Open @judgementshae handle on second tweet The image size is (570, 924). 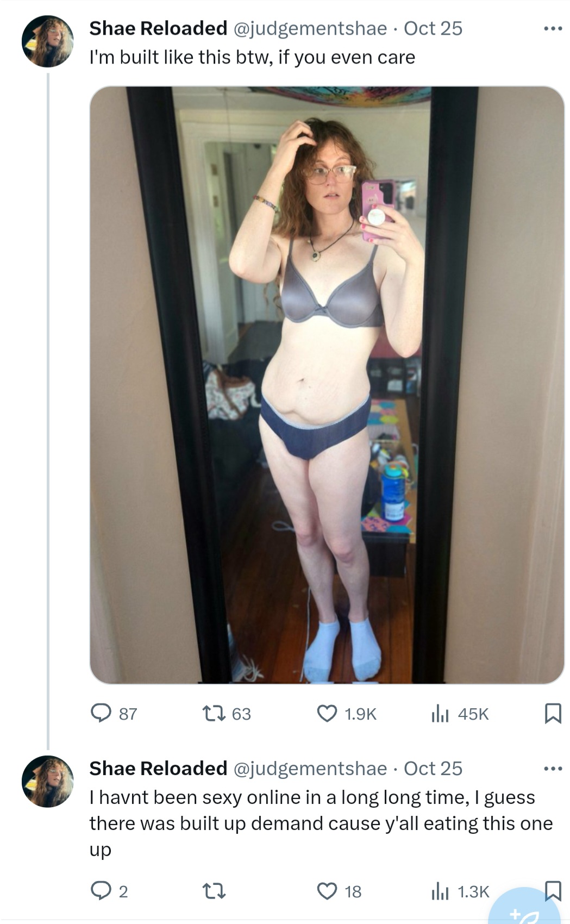point(310,769)
